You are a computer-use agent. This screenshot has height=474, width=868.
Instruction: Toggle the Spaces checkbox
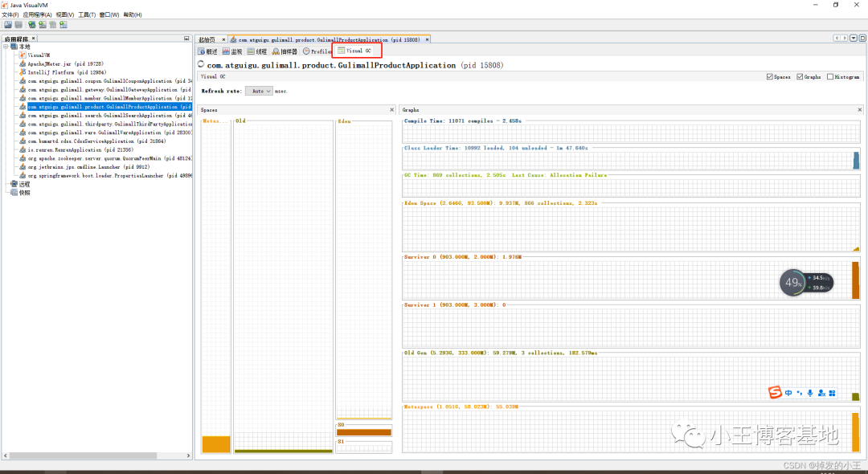[769, 77]
